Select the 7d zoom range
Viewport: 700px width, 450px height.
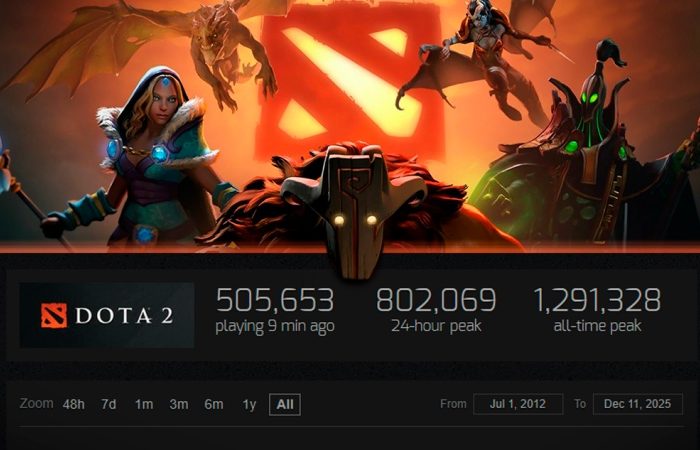coord(108,404)
